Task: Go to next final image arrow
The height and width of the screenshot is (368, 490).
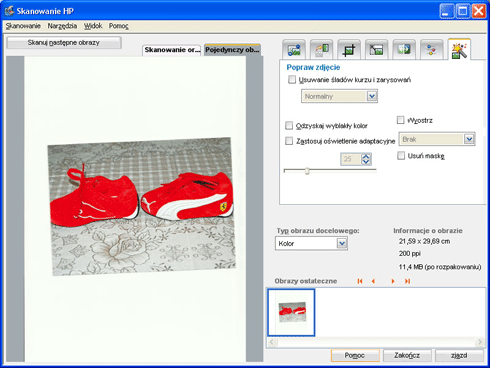Action: tap(393, 281)
